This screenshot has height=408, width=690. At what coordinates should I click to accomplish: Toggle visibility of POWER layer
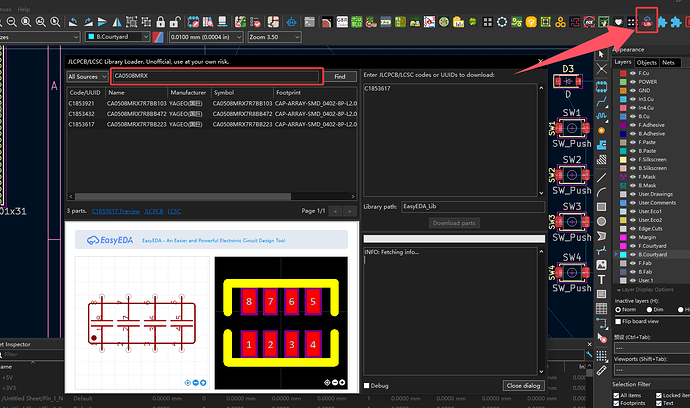[x=632, y=82]
